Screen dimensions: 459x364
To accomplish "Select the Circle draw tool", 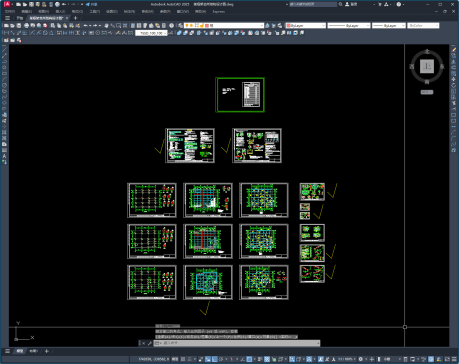I will [x=4, y=85].
